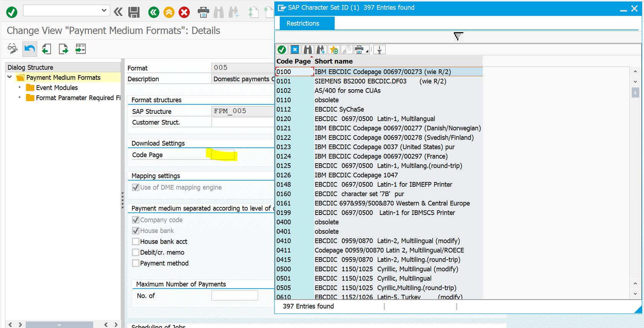This screenshot has width=644, height=328.
Task: Toggle Use of DME mapping engine checkbox
Action: tap(135, 187)
